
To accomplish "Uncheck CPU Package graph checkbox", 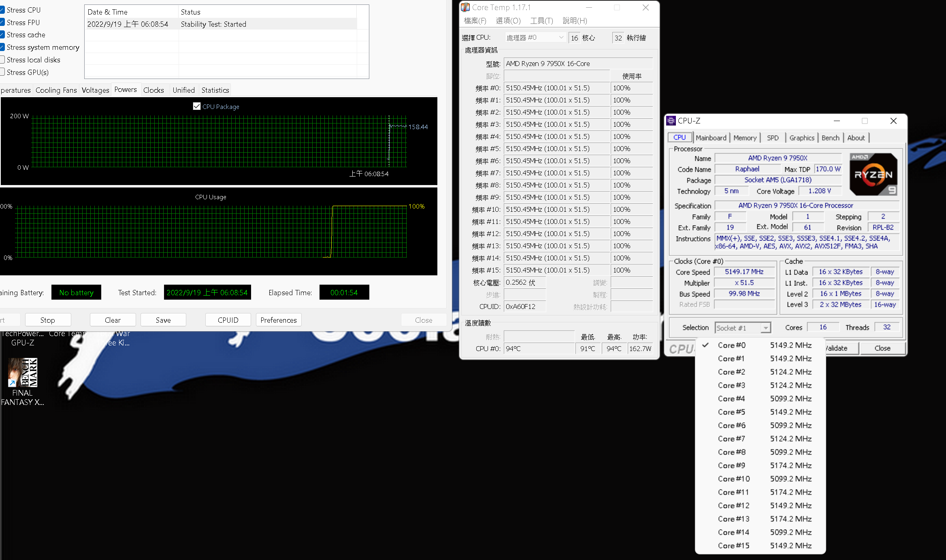I will 197,106.
